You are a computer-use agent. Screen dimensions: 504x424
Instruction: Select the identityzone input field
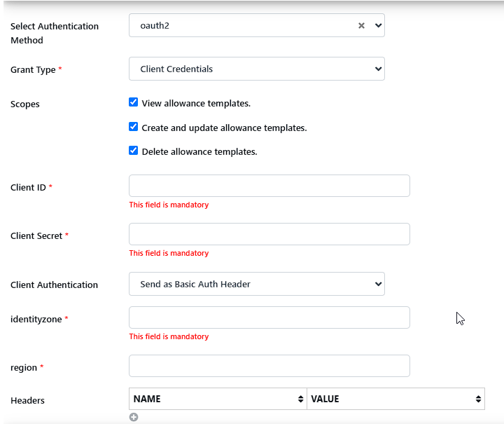[x=269, y=317]
